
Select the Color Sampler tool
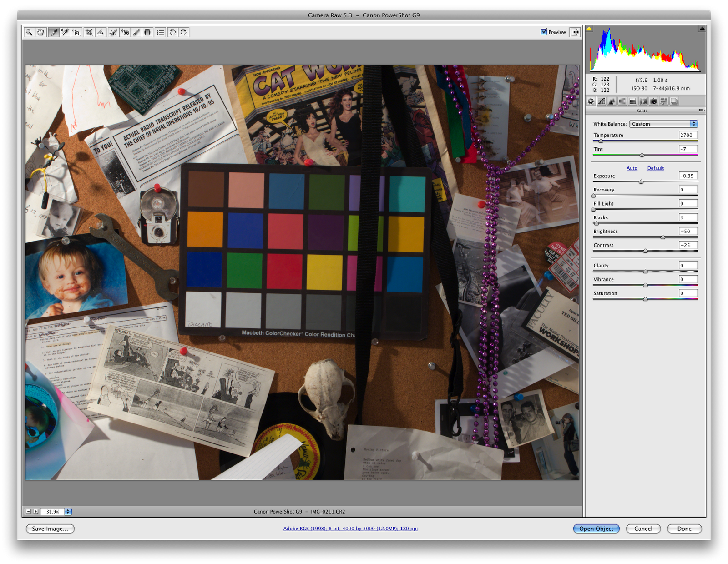tap(65, 32)
